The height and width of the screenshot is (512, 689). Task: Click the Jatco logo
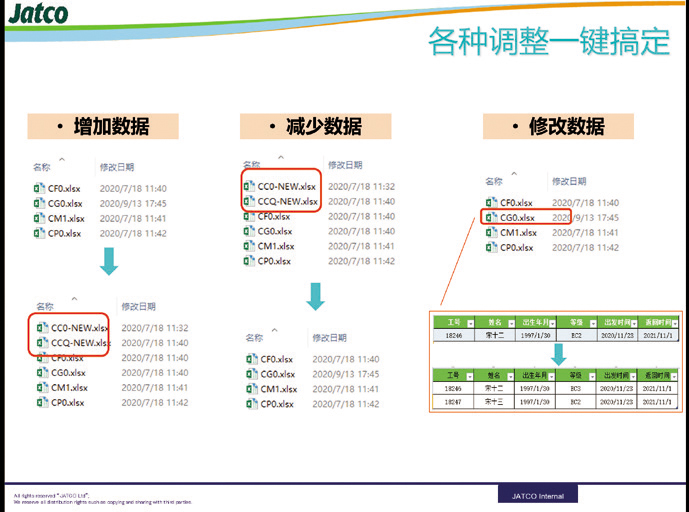pyautogui.click(x=38, y=14)
